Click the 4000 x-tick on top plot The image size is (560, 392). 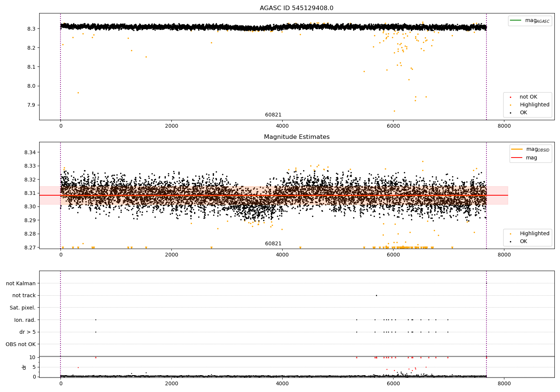pyautogui.click(x=282, y=126)
